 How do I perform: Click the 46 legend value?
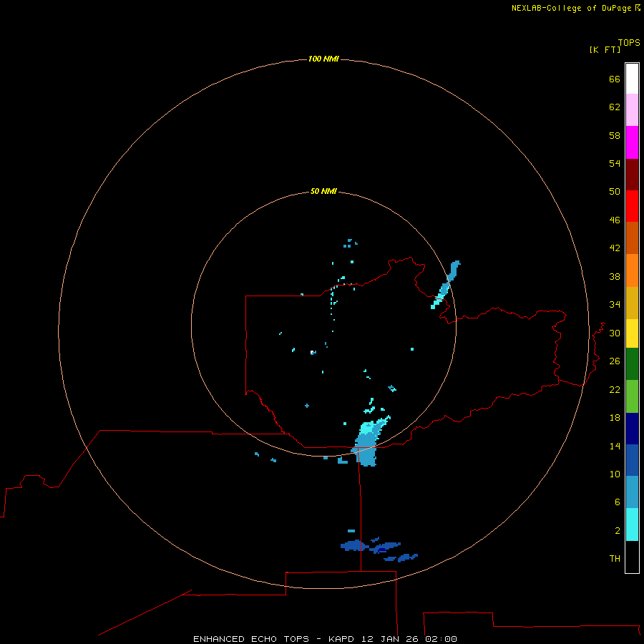(x=615, y=220)
